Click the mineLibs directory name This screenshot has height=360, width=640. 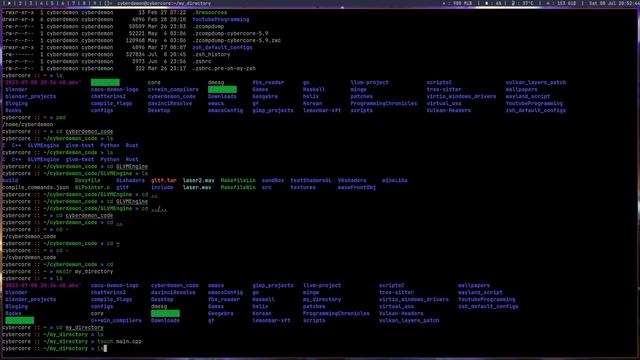click(x=394, y=180)
